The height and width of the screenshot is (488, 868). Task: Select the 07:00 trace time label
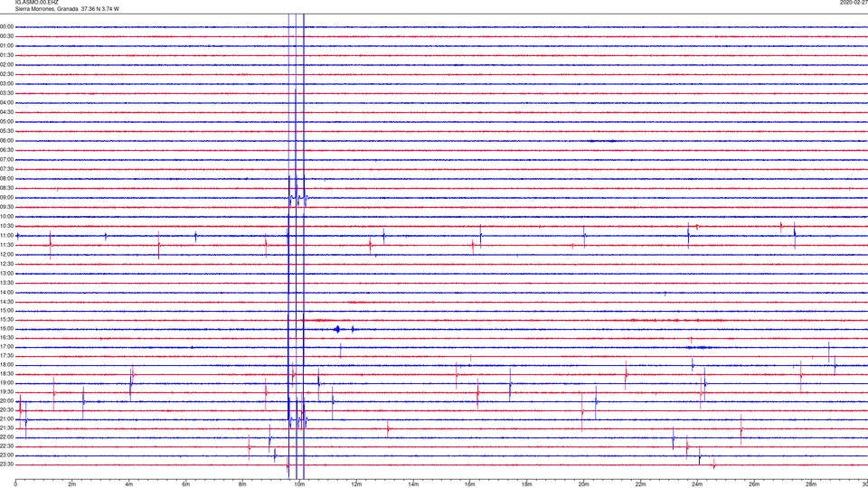point(6,160)
